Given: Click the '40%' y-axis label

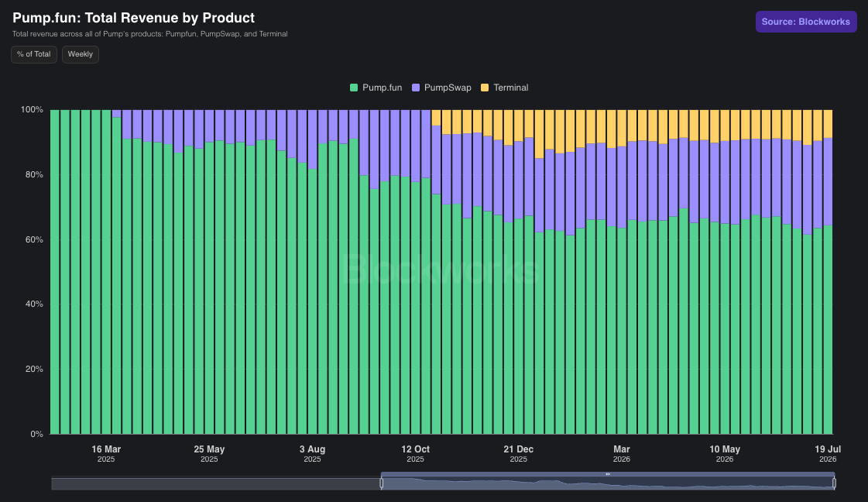Looking at the screenshot, I should 34,304.
